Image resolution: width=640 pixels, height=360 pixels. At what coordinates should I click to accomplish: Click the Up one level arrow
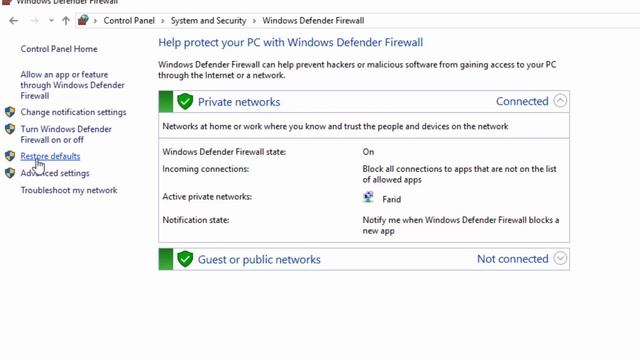pos(66,20)
